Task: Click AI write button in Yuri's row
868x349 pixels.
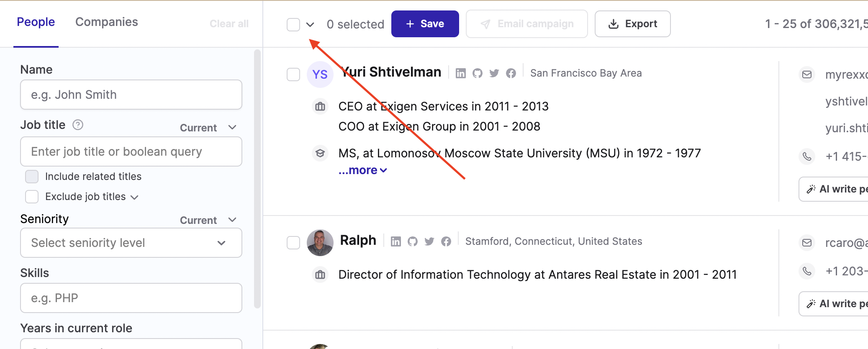Action: (x=834, y=189)
